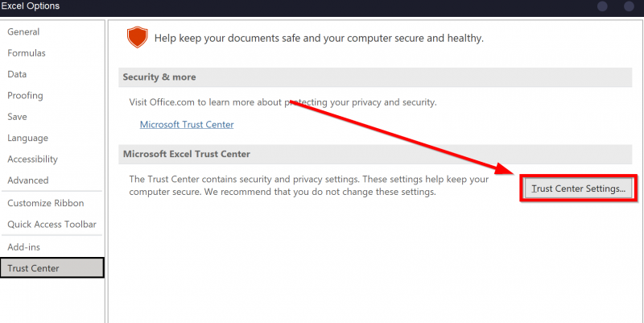This screenshot has width=644, height=323.
Task: Open Proofing settings
Action: coord(25,95)
